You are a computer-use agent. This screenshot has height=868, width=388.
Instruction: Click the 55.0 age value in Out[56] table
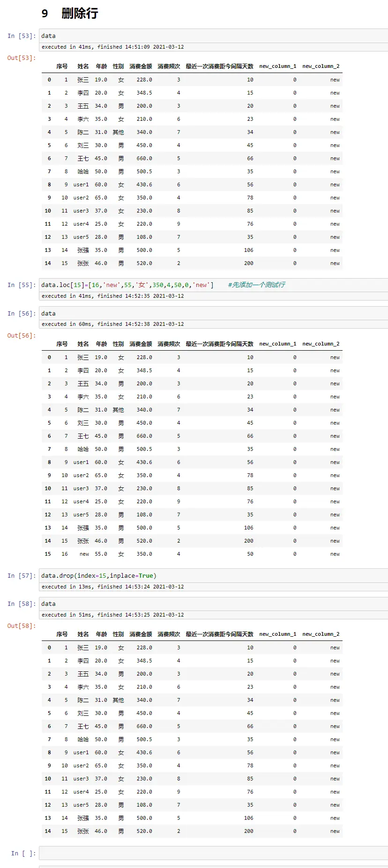click(x=101, y=554)
